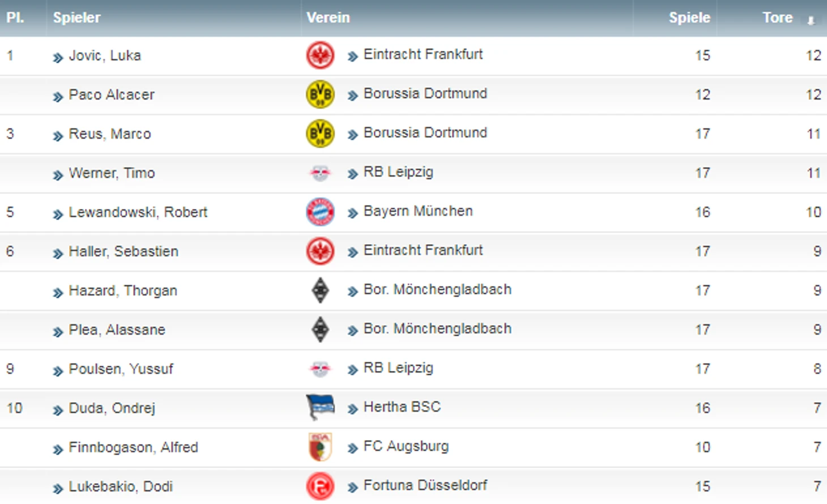Click arrow bullet before Poulsen, Yussuf
Viewport: 827px width, 504px height.
(58, 371)
